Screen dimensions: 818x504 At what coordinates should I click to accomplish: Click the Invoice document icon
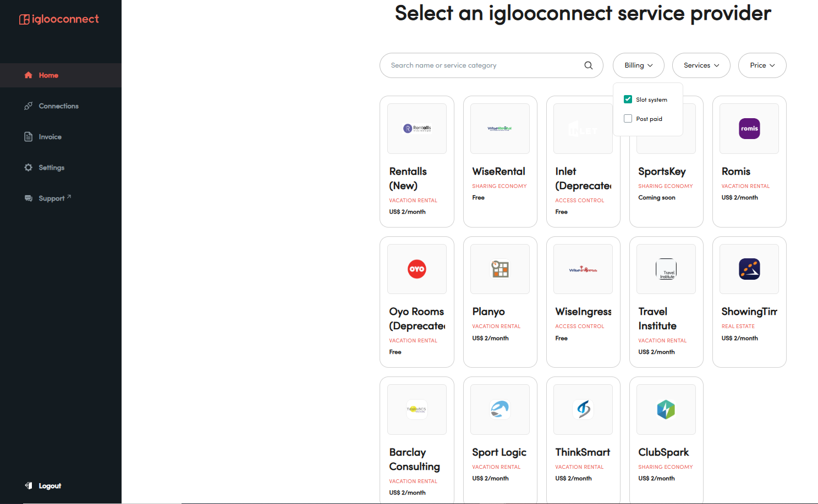(29, 137)
